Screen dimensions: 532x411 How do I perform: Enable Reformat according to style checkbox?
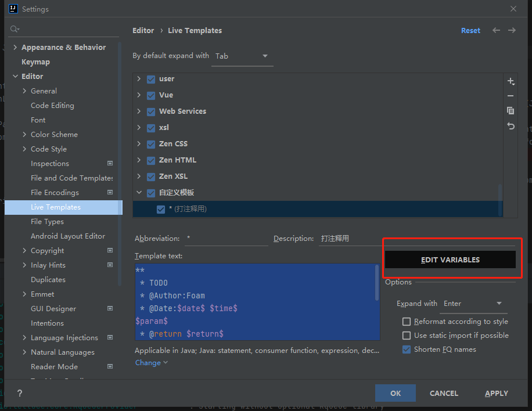coord(407,322)
